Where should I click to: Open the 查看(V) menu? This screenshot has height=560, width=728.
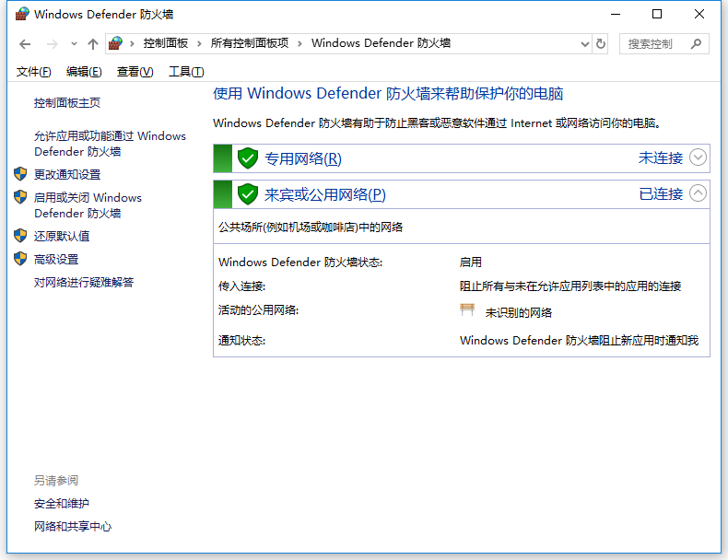click(135, 72)
